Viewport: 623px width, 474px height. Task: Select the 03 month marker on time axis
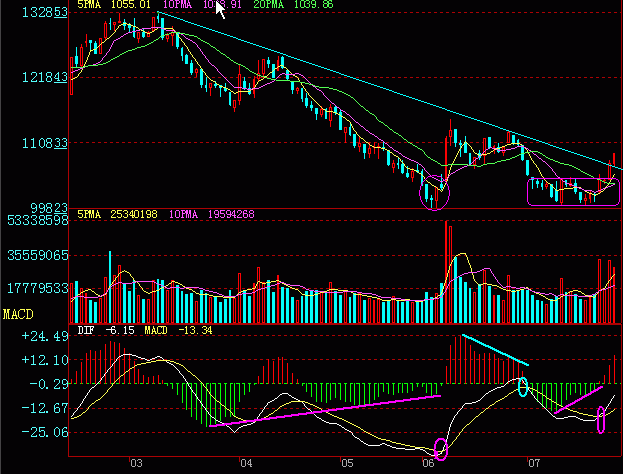click(136, 463)
